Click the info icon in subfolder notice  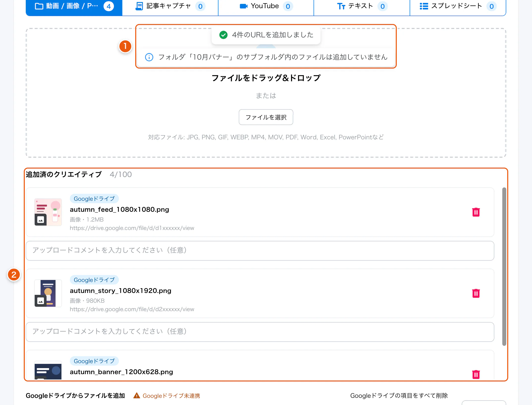pos(149,57)
